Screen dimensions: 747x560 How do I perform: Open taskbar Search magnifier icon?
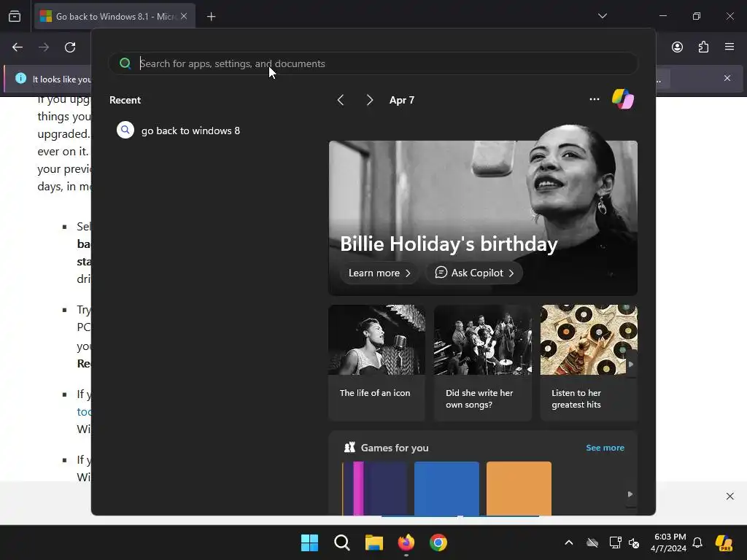click(x=341, y=542)
